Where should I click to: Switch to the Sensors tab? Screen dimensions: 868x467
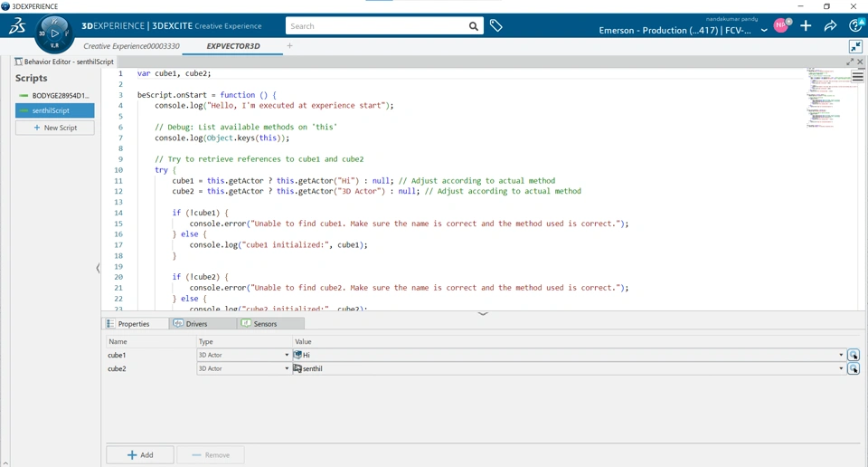pos(265,324)
